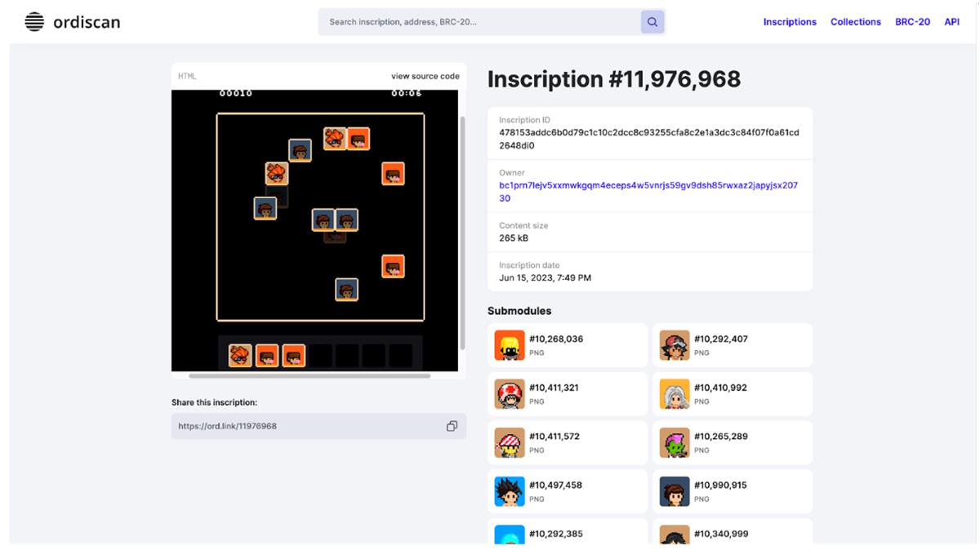Open submodule #10,265,289 avatar thumbnail
Image resolution: width=980 pixels, height=550 pixels.
675,443
